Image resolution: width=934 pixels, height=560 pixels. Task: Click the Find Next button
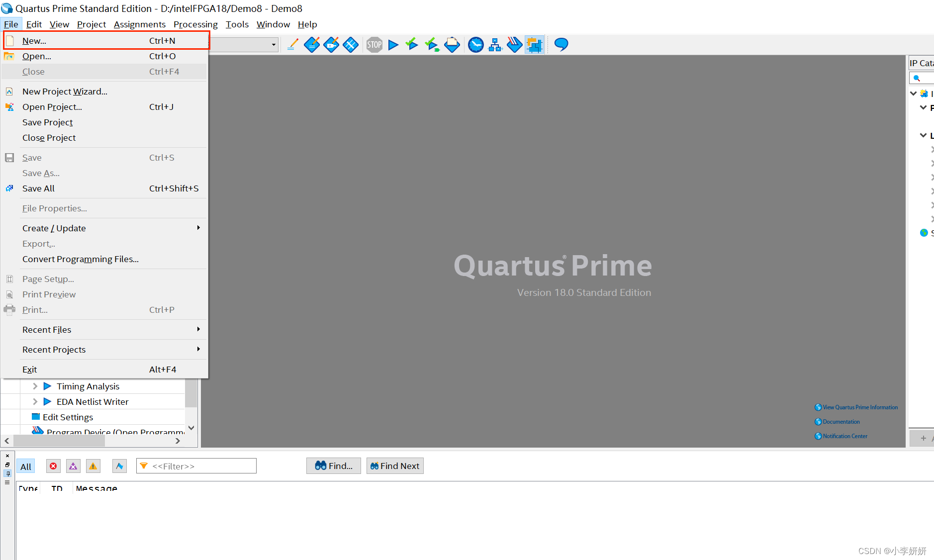(395, 466)
